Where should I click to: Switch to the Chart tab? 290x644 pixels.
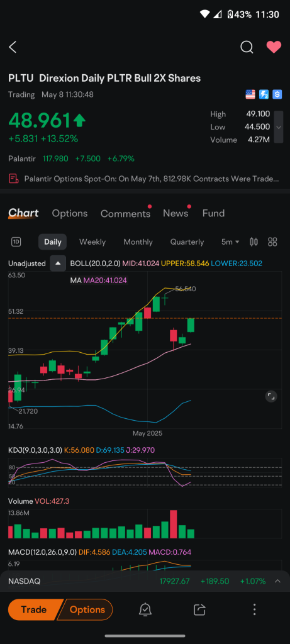pos(23,213)
